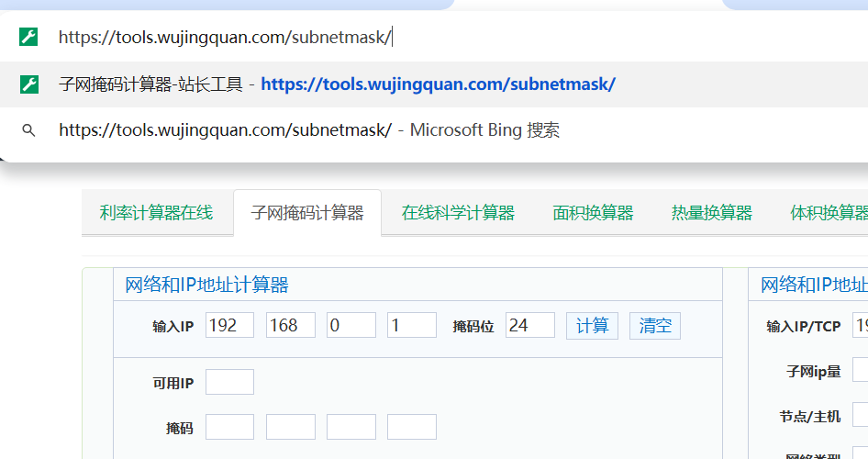Open the 体积换算器 tab
This screenshot has height=459, width=868.
pyautogui.click(x=828, y=213)
